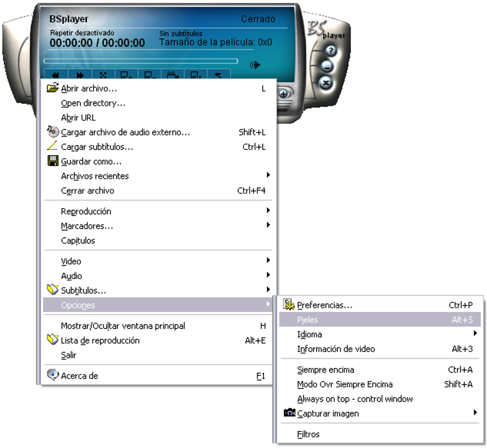Viewport: 487px width, 448px height.
Task: Expand the Video submenu
Action: [158, 261]
